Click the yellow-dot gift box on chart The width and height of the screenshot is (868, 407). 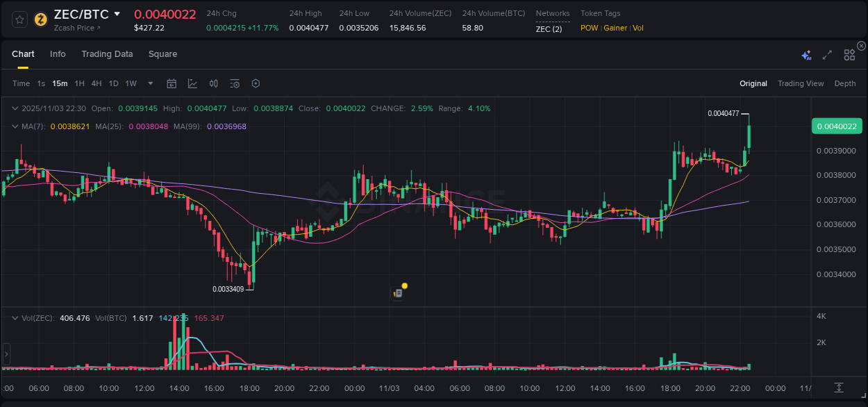click(399, 292)
